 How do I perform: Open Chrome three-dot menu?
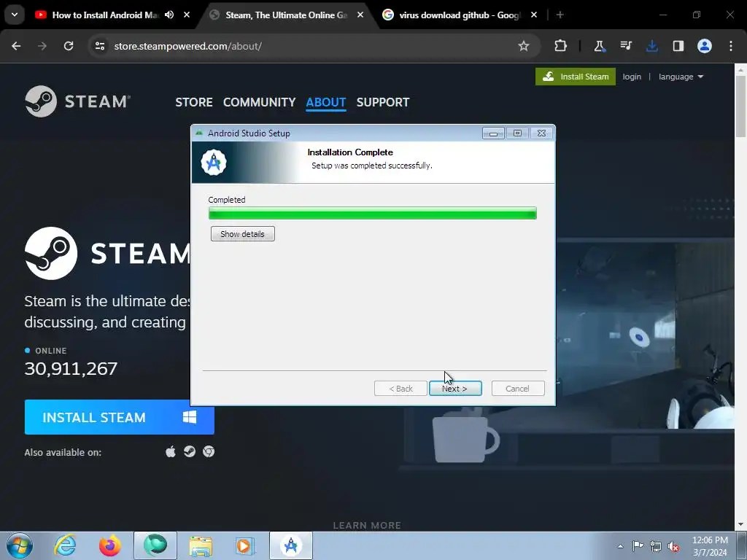(731, 46)
